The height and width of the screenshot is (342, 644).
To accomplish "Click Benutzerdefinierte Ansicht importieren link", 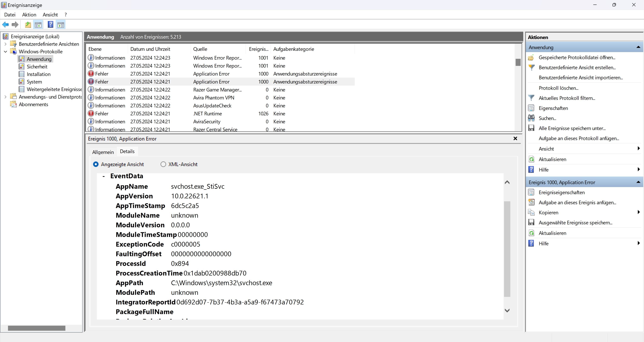I will coord(580,77).
